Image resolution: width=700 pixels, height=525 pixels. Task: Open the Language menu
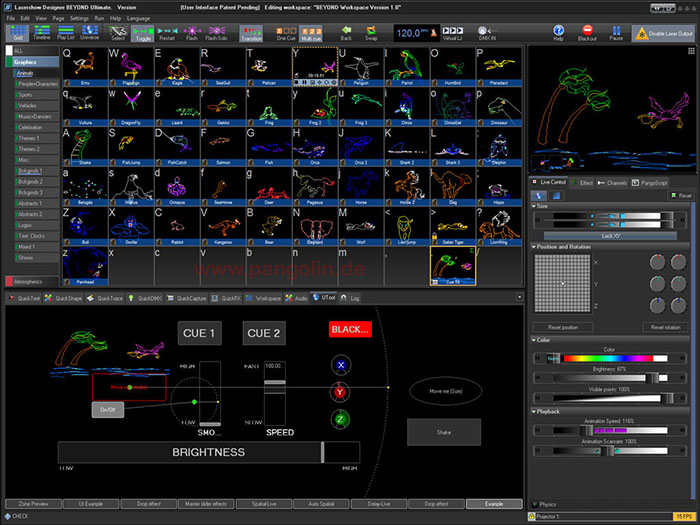138,18
